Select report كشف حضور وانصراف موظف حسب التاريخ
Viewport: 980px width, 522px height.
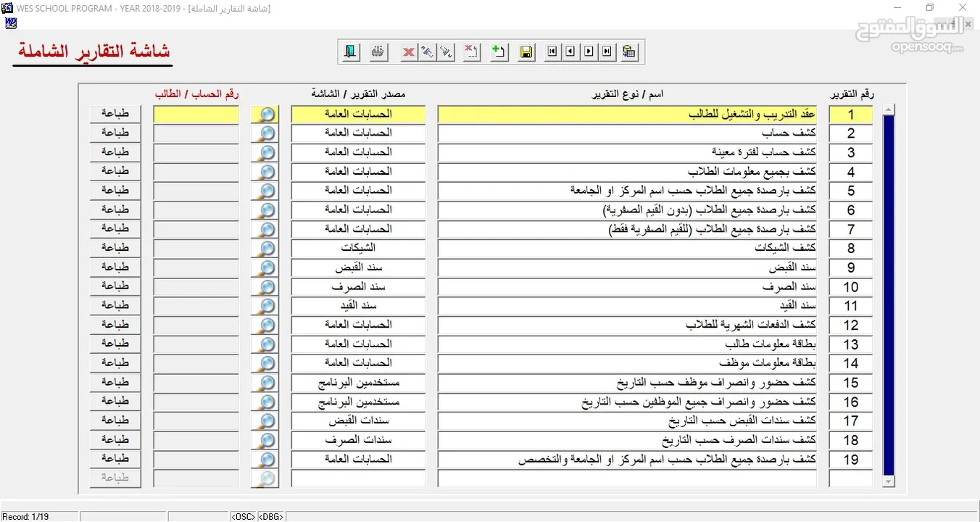[x=628, y=382]
